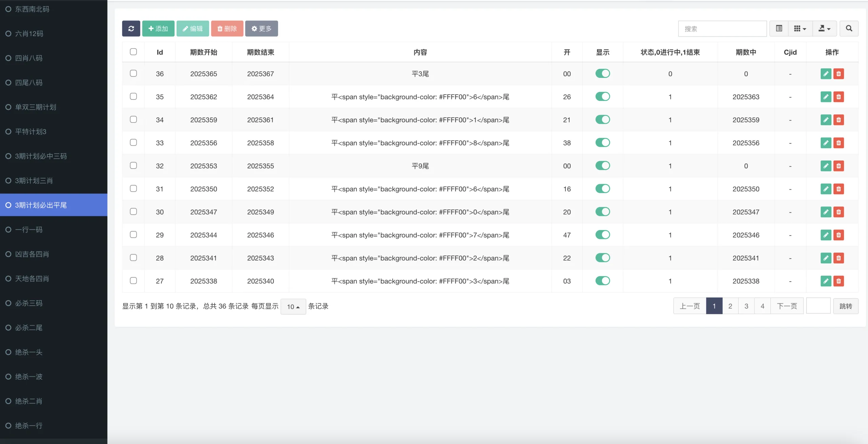The height and width of the screenshot is (444, 868).
Task: Edit row 35 with the pencil icon
Action: [826, 97]
